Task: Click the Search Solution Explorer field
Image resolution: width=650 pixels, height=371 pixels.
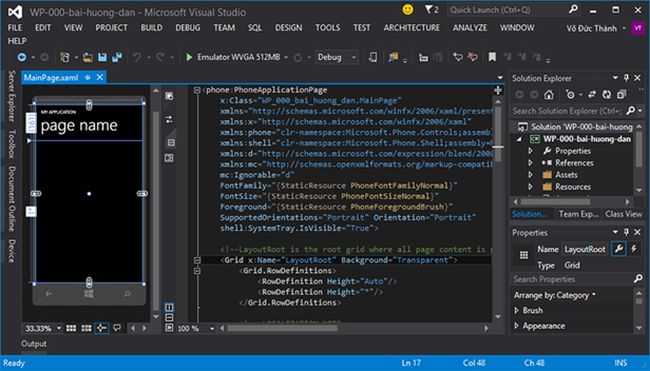Action: (568, 111)
